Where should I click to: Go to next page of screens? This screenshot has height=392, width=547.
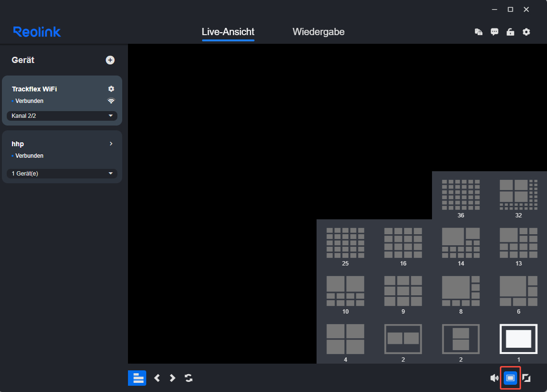click(x=172, y=378)
